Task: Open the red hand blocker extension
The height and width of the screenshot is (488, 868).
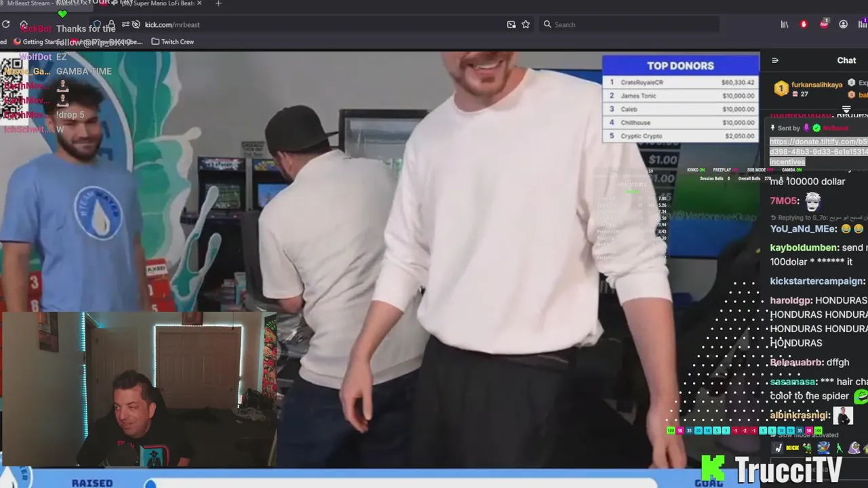Action: point(804,24)
